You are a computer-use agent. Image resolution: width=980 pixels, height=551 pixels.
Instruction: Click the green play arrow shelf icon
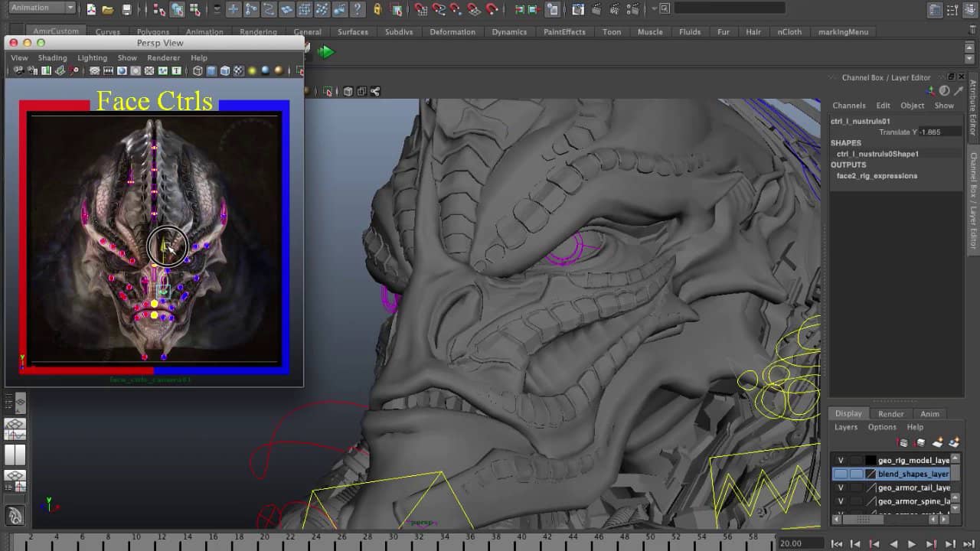point(326,51)
